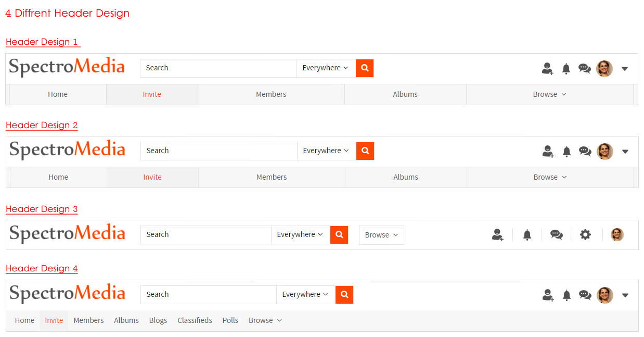
Task: Expand the Everywhere dropdown in Header Design 1
Action: point(326,68)
